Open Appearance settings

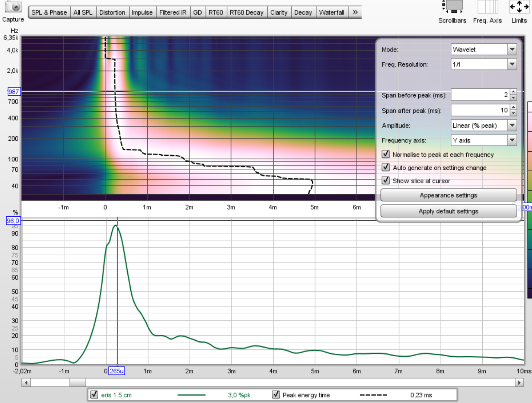[x=448, y=195]
